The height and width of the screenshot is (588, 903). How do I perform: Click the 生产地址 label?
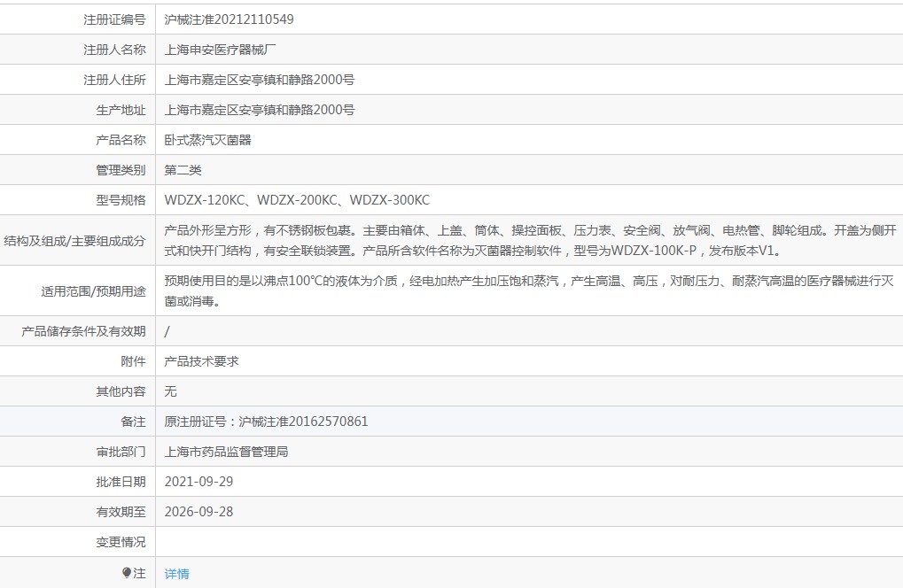tap(121, 110)
